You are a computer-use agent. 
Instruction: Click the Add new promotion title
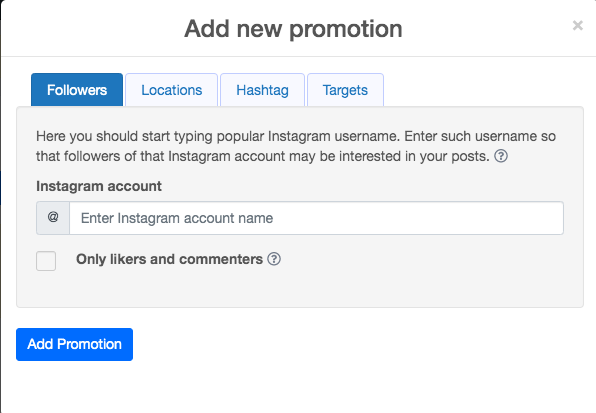[x=293, y=28]
